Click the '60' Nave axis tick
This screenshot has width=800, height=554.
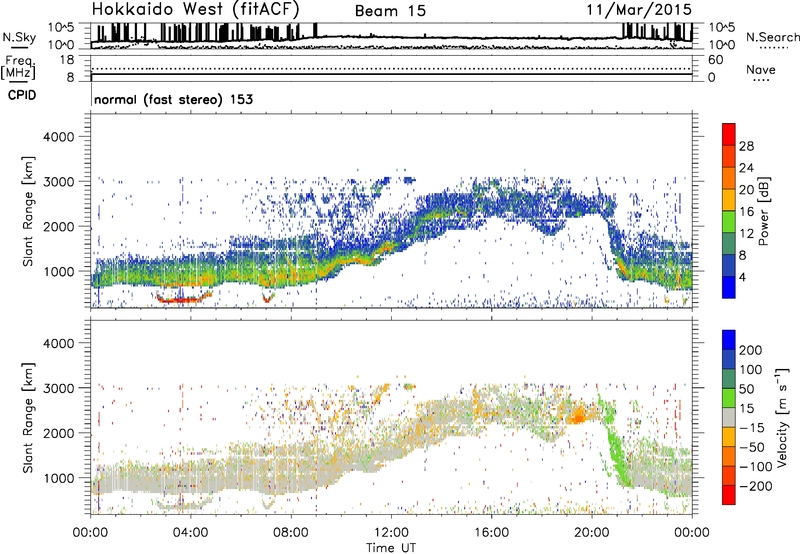click(715, 60)
